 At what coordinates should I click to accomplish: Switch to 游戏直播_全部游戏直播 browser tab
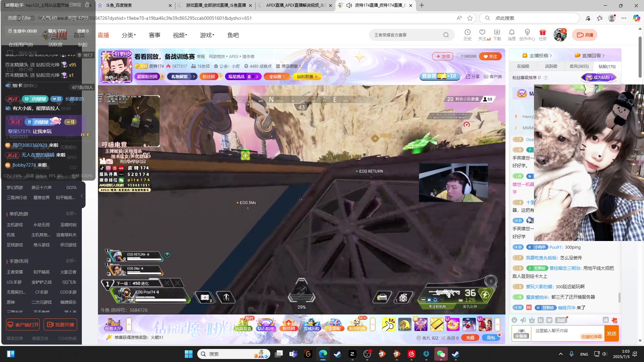(215, 5)
